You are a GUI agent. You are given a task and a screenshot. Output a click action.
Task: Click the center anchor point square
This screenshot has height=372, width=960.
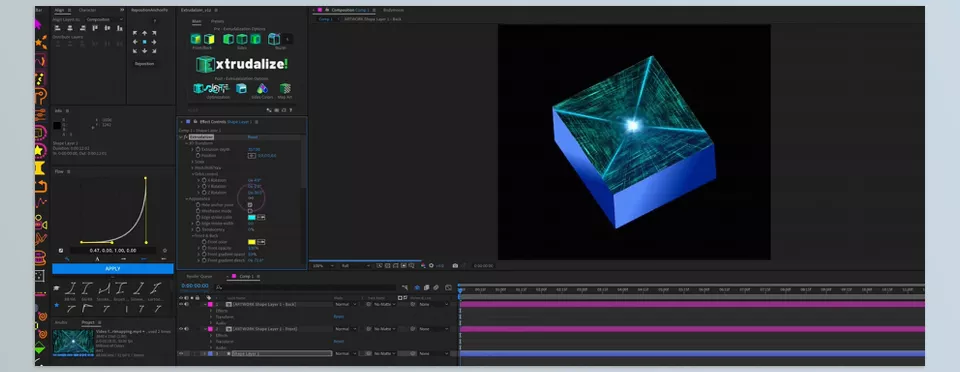pos(144,42)
